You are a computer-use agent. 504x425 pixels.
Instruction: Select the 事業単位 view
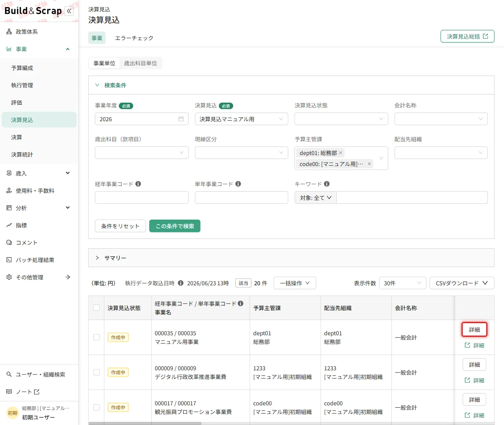point(104,63)
